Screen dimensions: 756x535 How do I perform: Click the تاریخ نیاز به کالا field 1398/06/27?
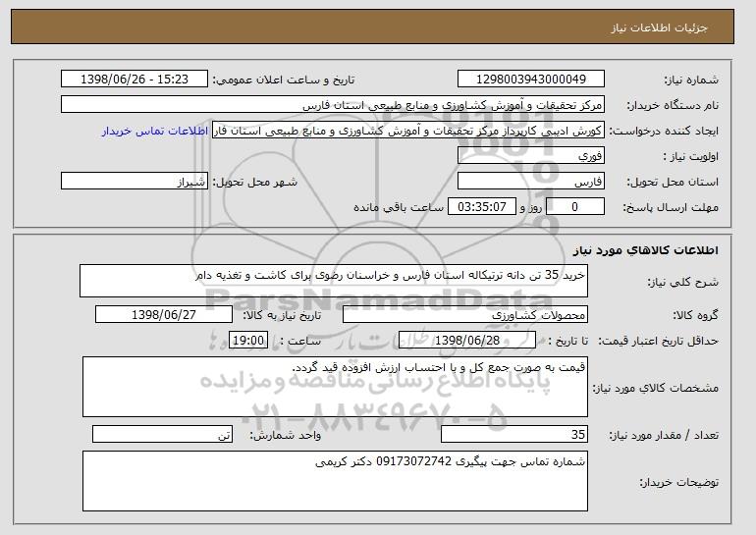pyautogui.click(x=164, y=315)
